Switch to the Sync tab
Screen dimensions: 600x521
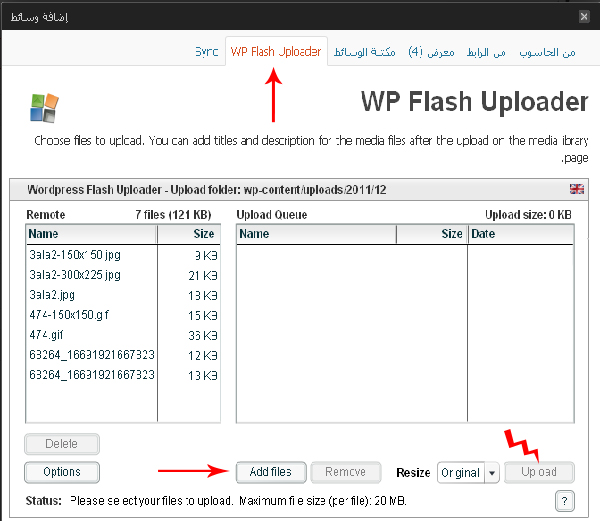[207, 52]
